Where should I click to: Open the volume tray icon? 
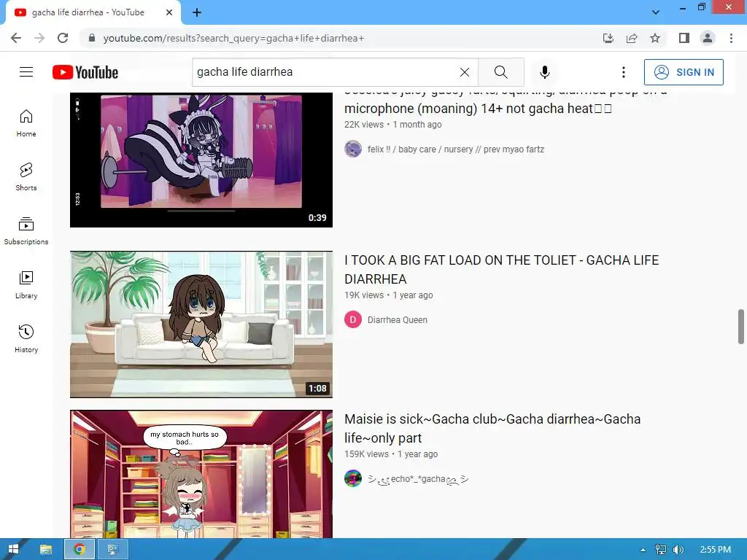678,550
